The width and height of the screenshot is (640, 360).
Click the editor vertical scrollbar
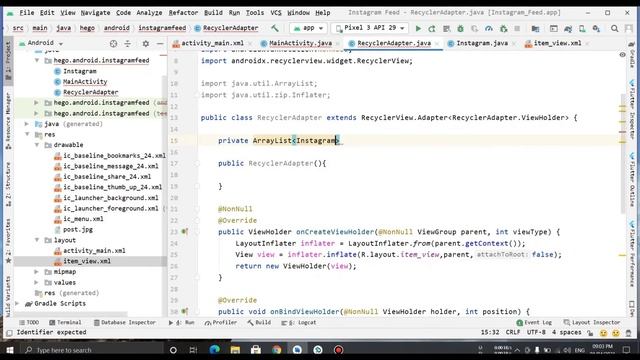click(x=622, y=155)
